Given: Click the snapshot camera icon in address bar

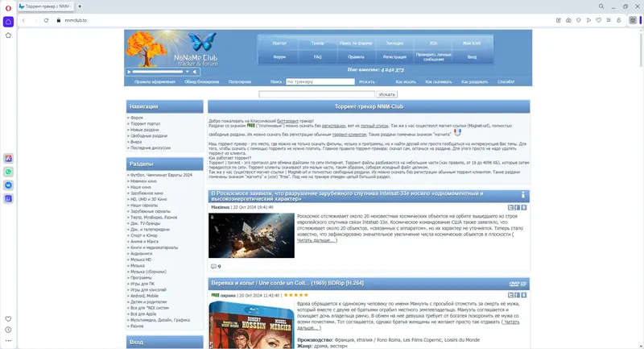Looking at the screenshot, I should (x=568, y=20).
